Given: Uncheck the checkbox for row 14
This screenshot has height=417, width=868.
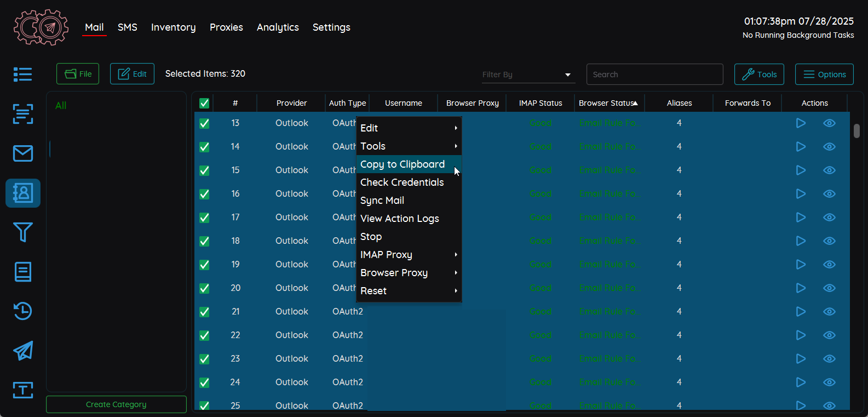Looking at the screenshot, I should tap(204, 147).
